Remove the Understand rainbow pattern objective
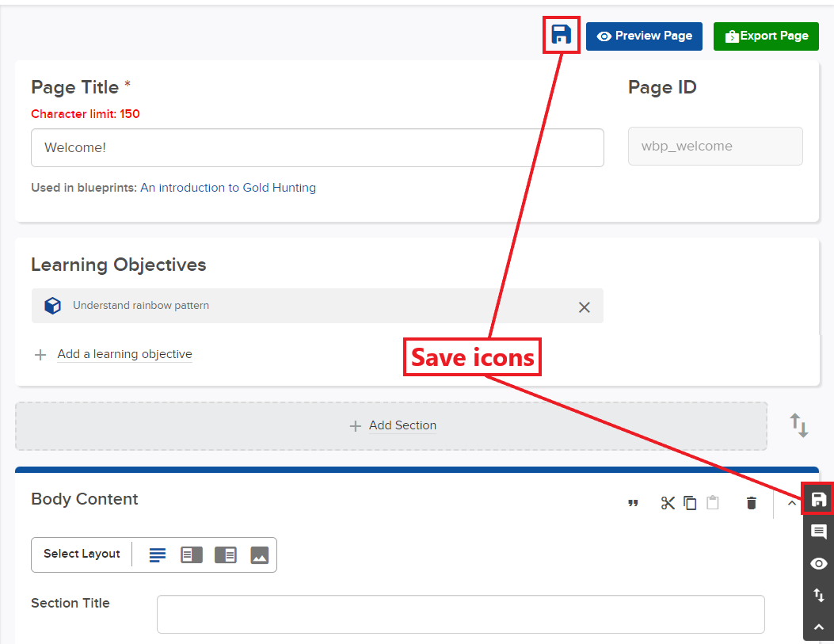The width and height of the screenshot is (834, 644). coord(585,307)
